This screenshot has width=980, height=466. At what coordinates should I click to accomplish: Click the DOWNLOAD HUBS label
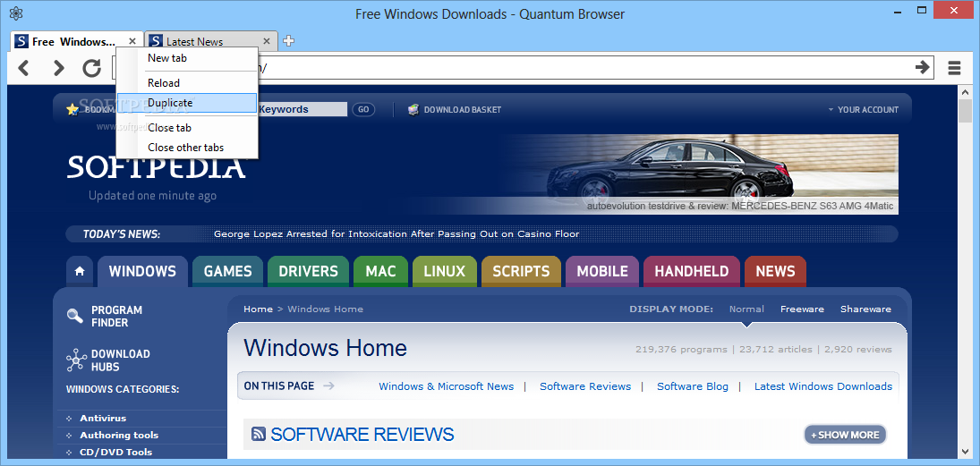point(120,360)
